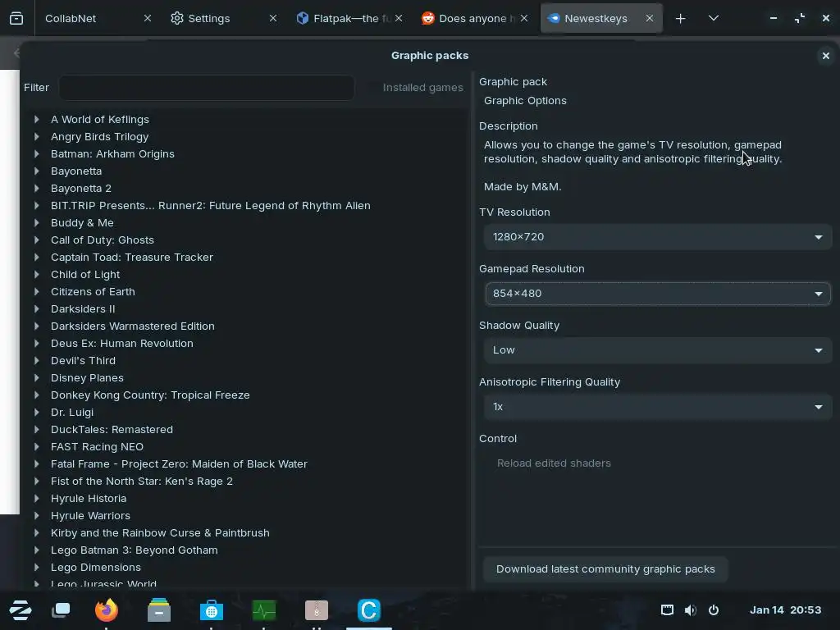Screen dimensions: 840x630
Task: Switch to the 'Does anyone h' Reddit tab
Action: [x=477, y=18]
